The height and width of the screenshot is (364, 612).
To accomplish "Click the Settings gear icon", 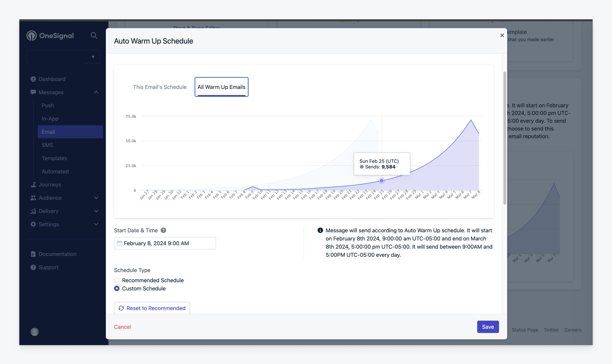I will (x=33, y=224).
